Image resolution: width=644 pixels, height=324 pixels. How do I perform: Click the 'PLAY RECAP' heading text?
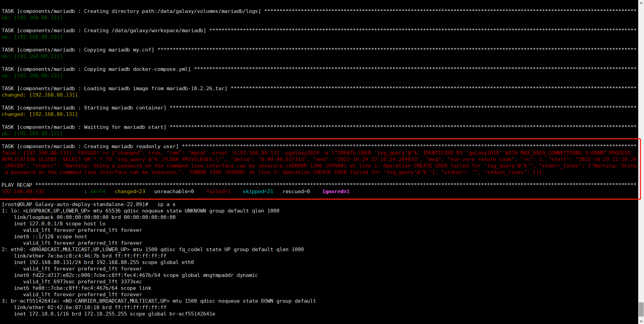[17, 185]
